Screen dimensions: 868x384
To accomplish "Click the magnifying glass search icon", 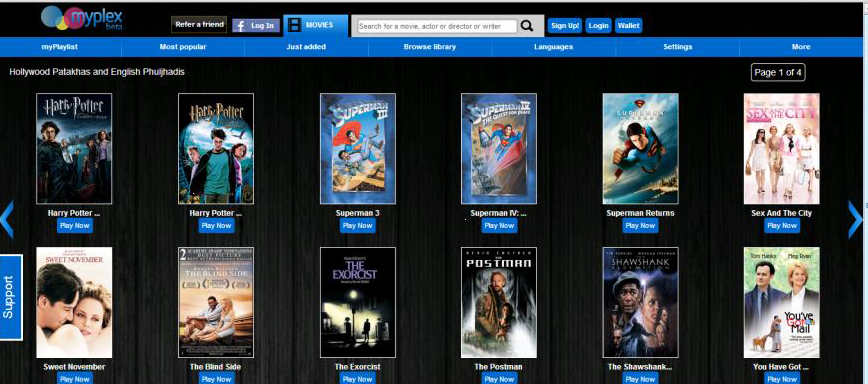I will tap(527, 25).
